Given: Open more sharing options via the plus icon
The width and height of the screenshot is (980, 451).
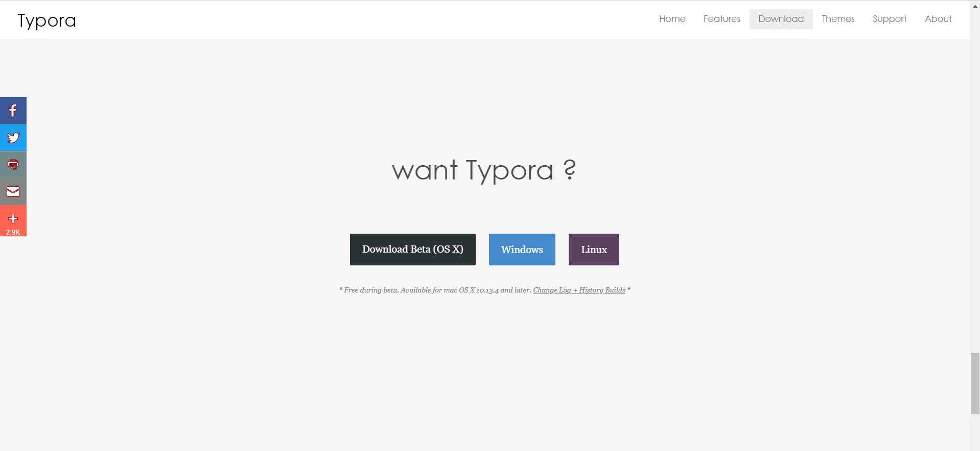Looking at the screenshot, I should pos(13,221).
